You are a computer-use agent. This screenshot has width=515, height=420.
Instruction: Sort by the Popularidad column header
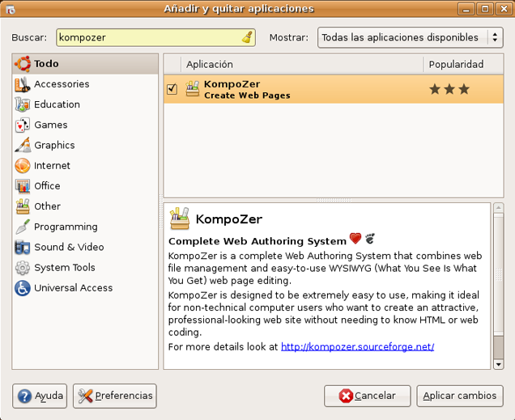(x=463, y=64)
